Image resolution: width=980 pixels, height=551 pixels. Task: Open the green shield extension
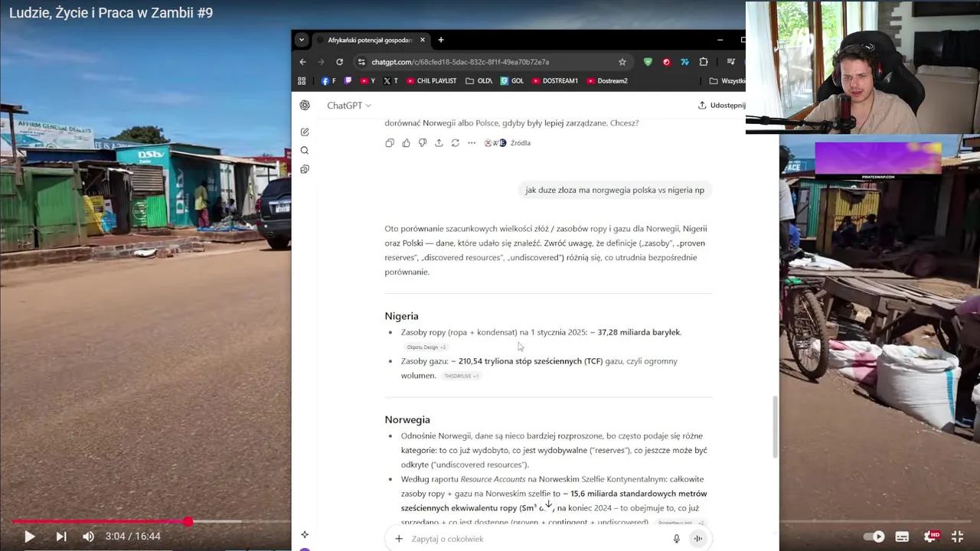648,62
